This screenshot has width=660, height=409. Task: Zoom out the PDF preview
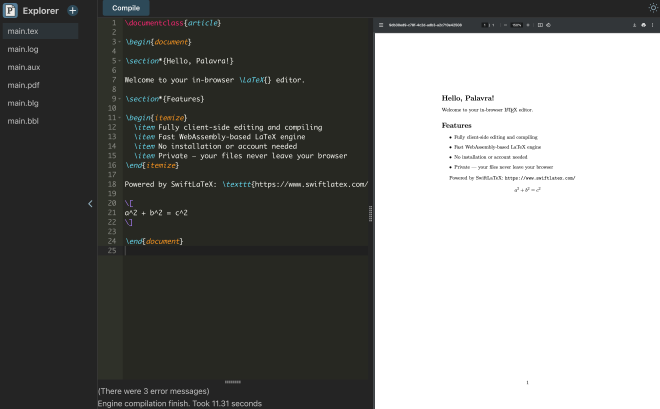pyautogui.click(x=505, y=24)
